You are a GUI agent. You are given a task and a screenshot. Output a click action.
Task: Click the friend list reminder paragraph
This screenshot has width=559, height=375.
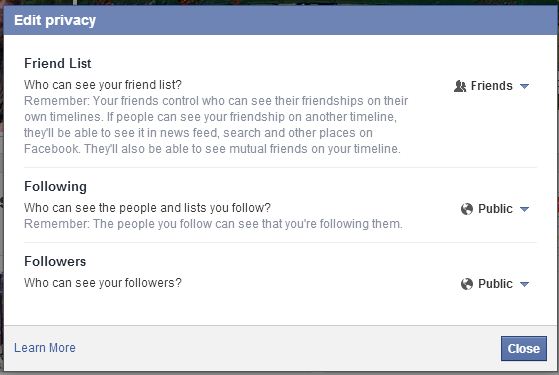(216, 125)
